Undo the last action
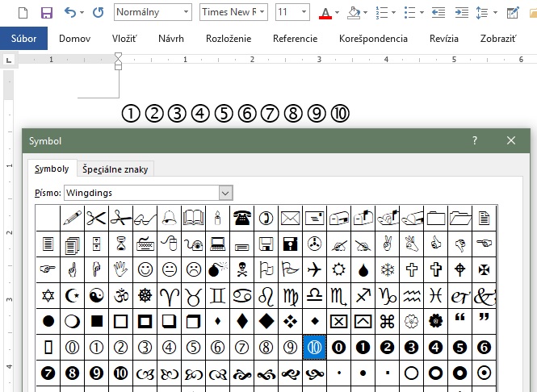This screenshot has width=537, height=392. pos(70,13)
